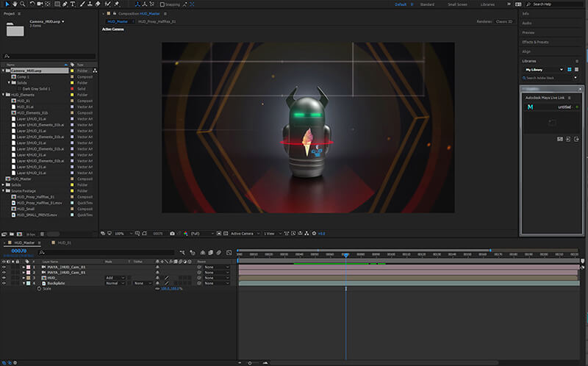The image size is (588, 366).
Task: Open the Effects & Presets panel
Action: coord(535,42)
